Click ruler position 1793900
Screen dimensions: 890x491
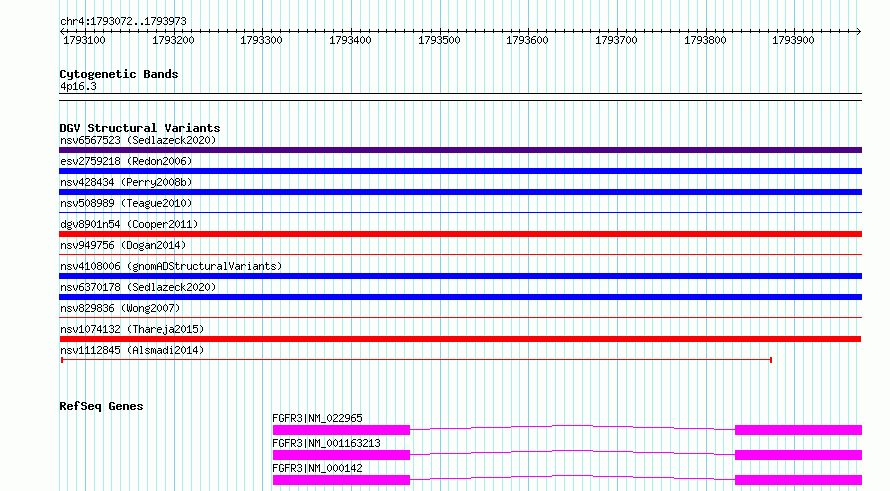(793, 40)
